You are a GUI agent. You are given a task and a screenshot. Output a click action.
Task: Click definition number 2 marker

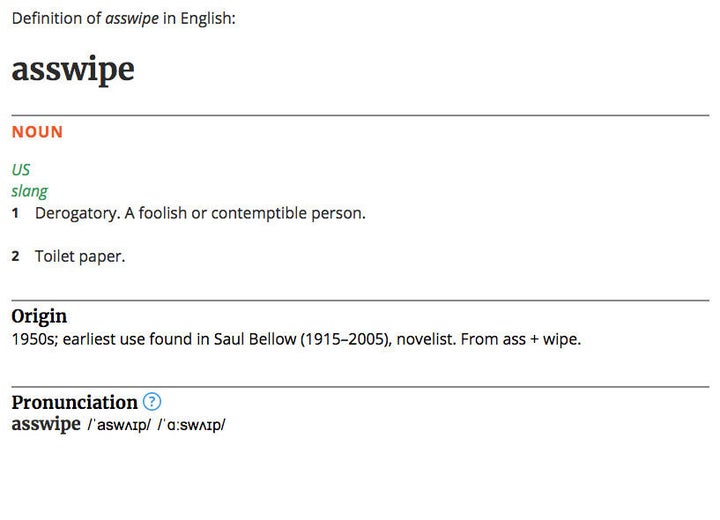(x=15, y=256)
